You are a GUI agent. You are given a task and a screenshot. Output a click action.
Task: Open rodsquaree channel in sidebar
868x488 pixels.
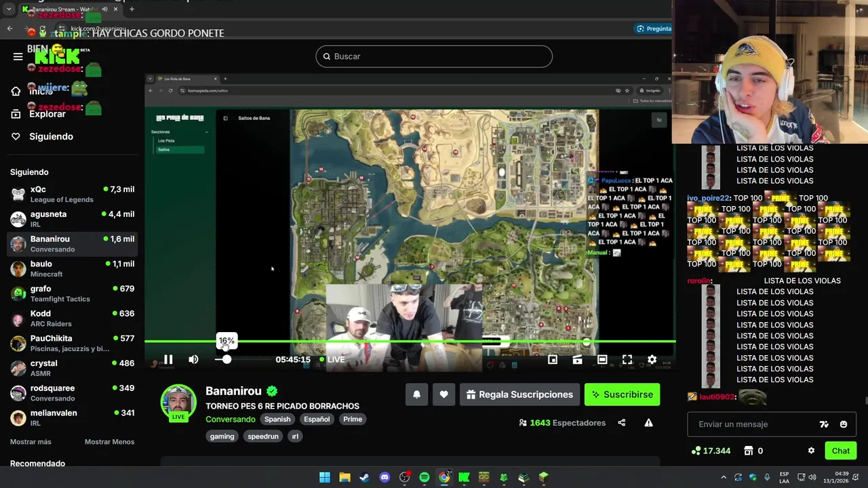[72, 393]
